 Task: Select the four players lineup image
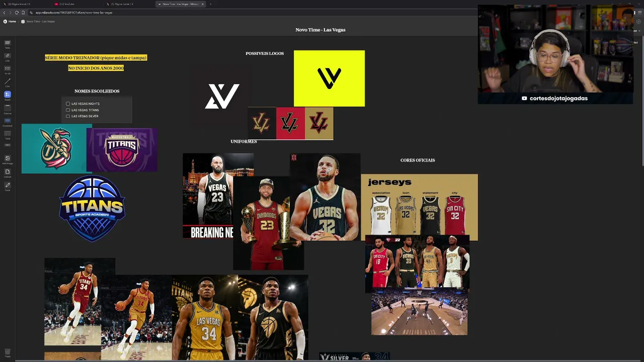click(417, 262)
